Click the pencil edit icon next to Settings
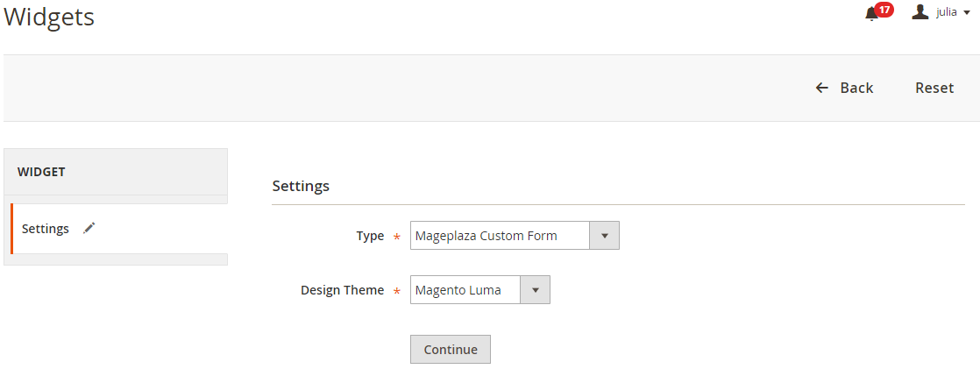Viewport: 980px width, 369px height. click(89, 228)
